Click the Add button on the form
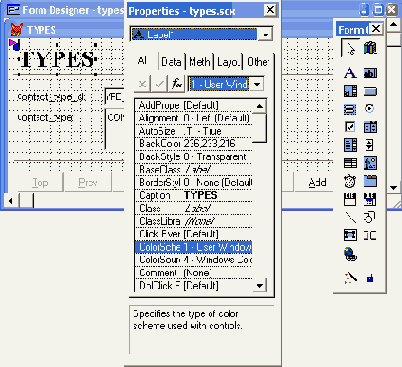Image resolution: width=402 pixels, height=367 pixels. pos(317,183)
